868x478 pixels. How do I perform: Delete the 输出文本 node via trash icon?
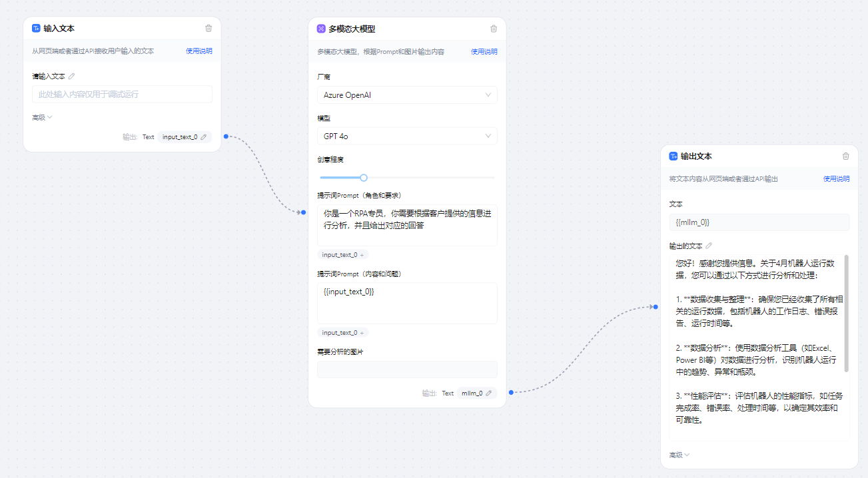[x=846, y=156]
